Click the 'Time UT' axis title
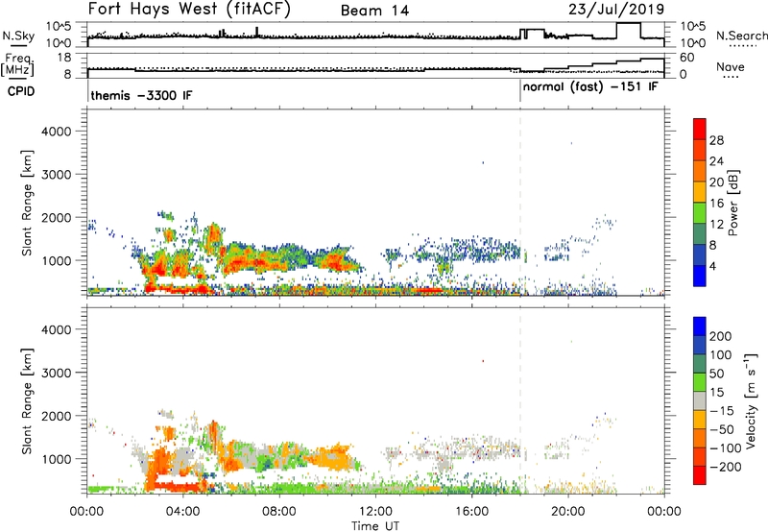Screen dimensions: 768x532 [x=375, y=526]
